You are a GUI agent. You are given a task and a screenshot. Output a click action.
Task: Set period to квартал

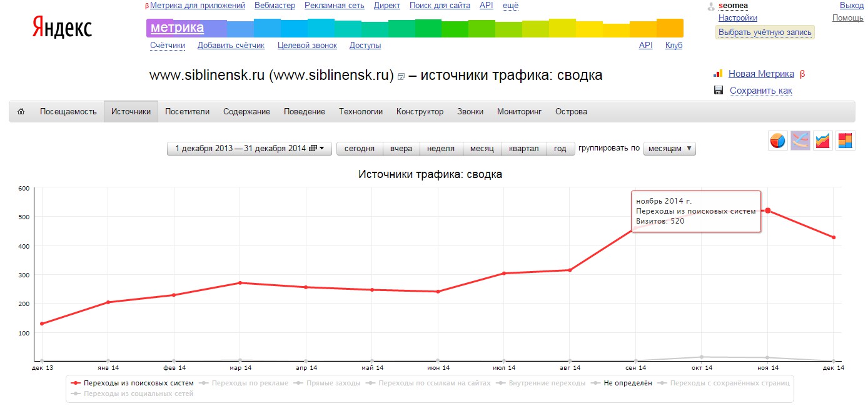coord(524,149)
